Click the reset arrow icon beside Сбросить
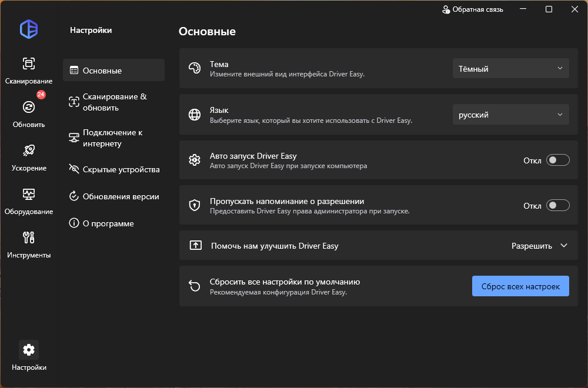 [195, 286]
